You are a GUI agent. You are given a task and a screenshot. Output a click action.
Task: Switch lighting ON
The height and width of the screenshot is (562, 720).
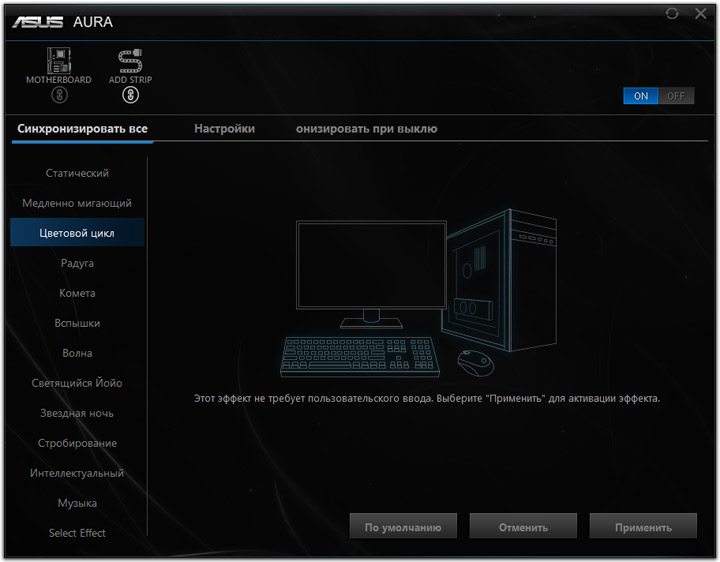coord(641,96)
